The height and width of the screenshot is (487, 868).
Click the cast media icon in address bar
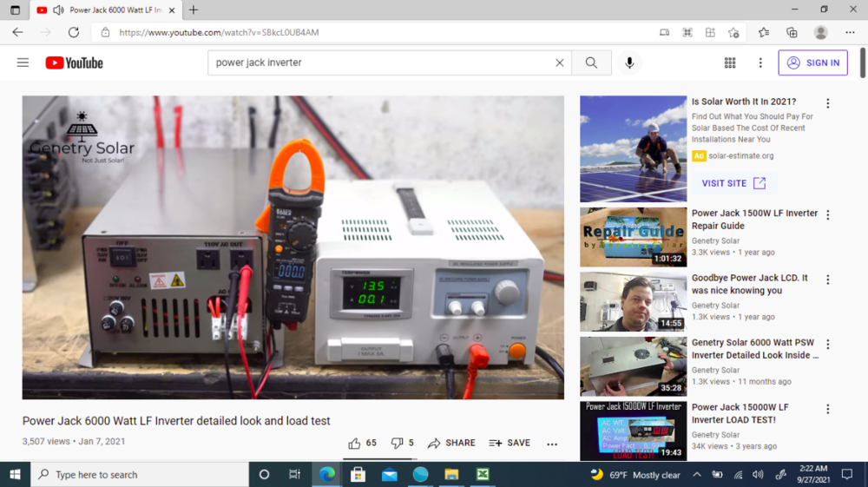click(x=664, y=33)
